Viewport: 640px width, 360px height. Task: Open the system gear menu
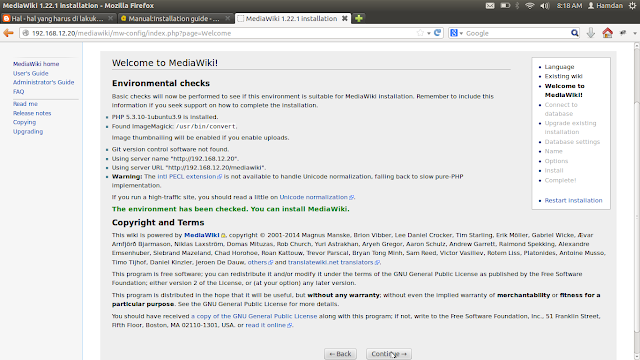point(632,6)
